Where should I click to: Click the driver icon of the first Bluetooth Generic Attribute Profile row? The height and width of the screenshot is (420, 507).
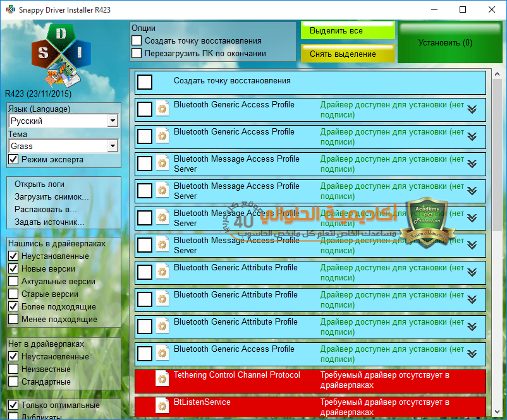tap(162, 272)
